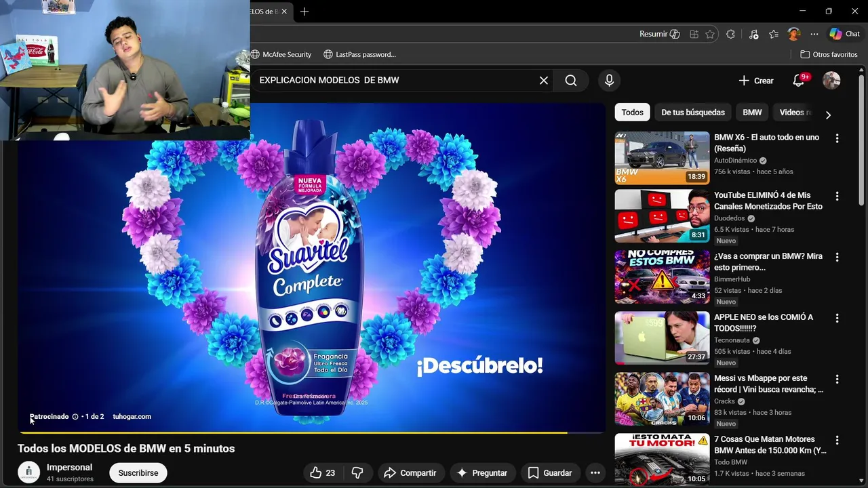Dislike the video with thumbs down
Screen dimensions: 868x488
[x=358, y=473]
